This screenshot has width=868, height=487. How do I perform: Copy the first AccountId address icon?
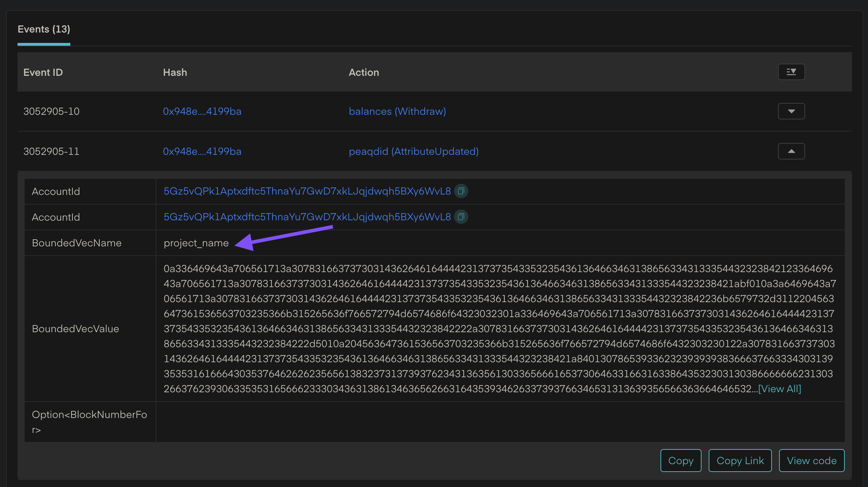(x=461, y=191)
